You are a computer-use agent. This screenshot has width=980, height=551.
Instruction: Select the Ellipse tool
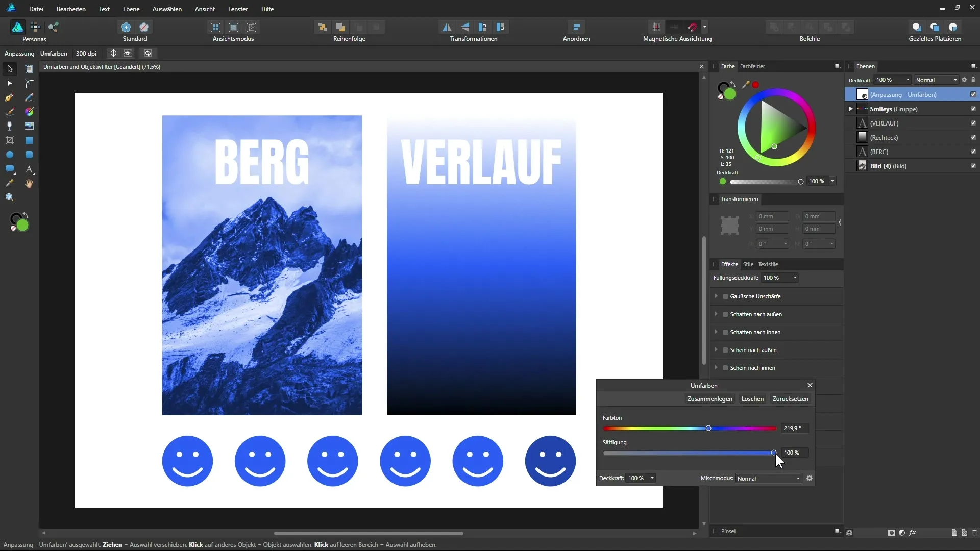(x=10, y=155)
